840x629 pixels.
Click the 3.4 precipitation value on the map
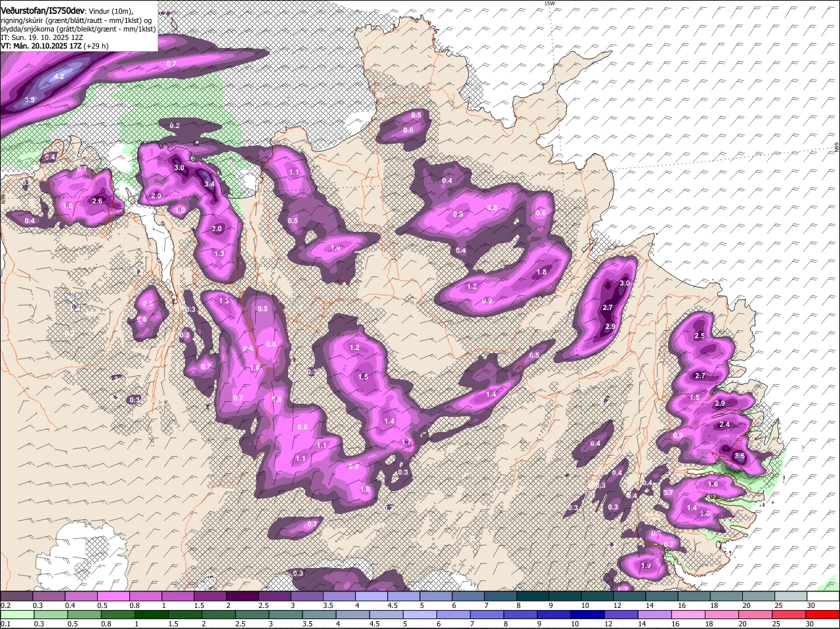(209, 184)
